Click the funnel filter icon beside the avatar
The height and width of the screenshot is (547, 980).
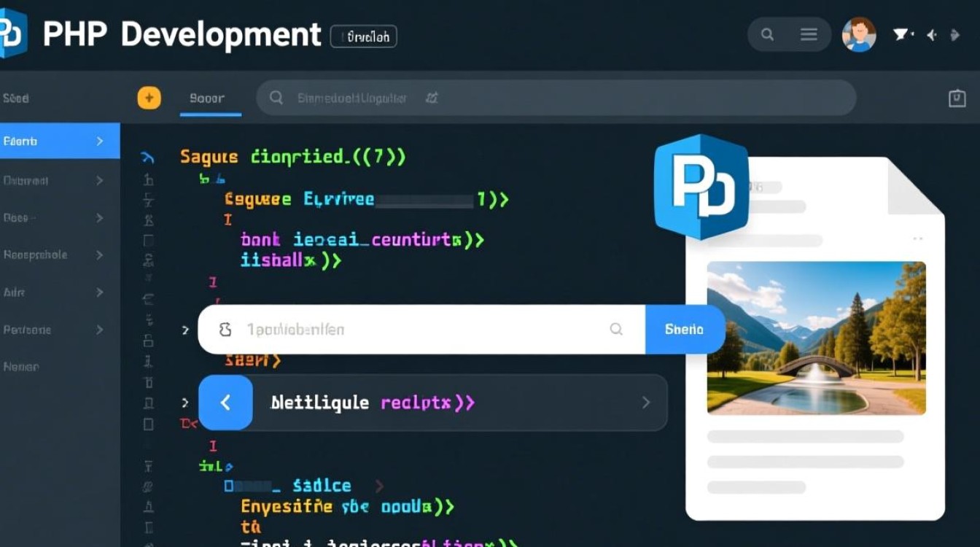[901, 34]
